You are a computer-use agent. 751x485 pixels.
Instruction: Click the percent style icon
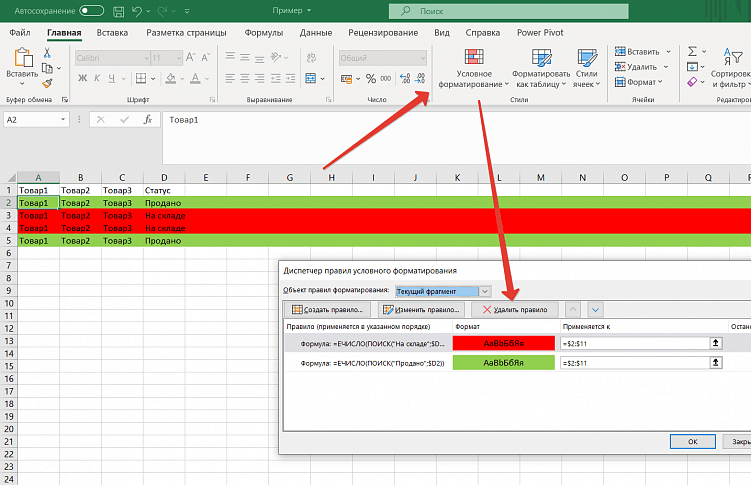click(x=371, y=78)
